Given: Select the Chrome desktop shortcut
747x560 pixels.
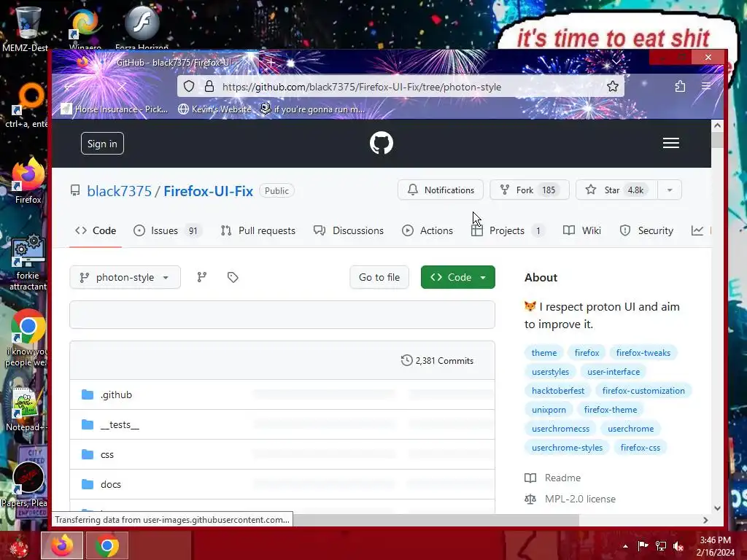Looking at the screenshot, I should pos(27,338).
